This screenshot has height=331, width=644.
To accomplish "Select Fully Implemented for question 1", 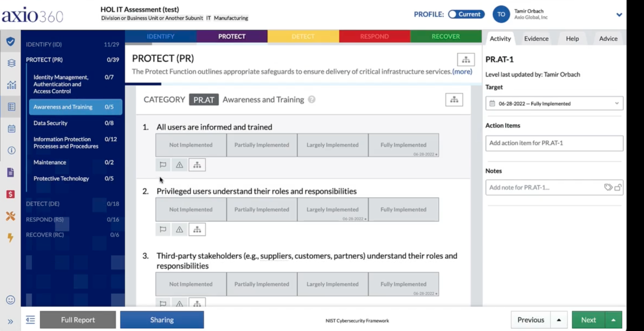I will pyautogui.click(x=403, y=145).
